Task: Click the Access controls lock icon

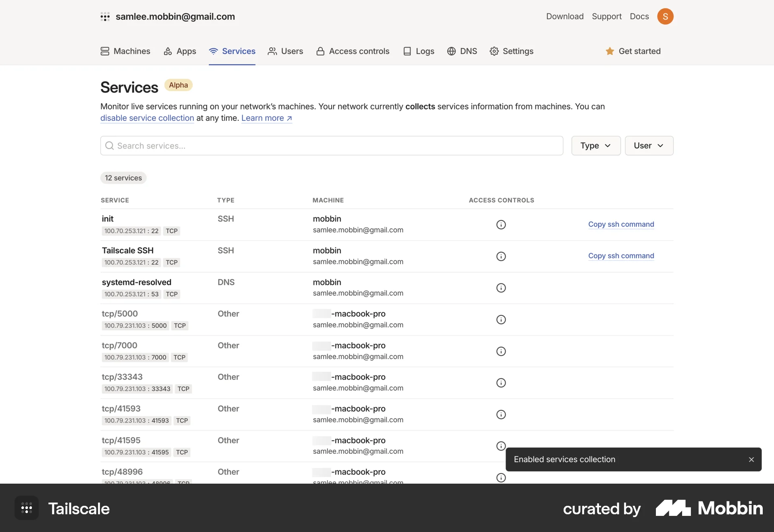Action: pos(320,51)
